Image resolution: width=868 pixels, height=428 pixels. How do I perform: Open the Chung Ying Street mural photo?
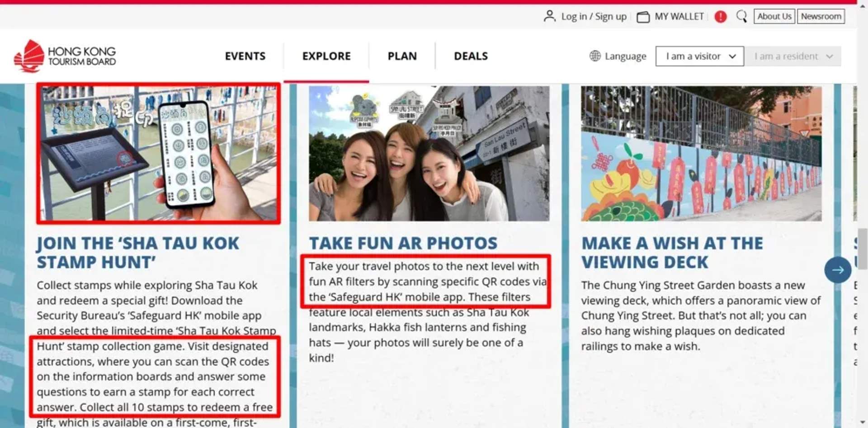[x=701, y=153]
